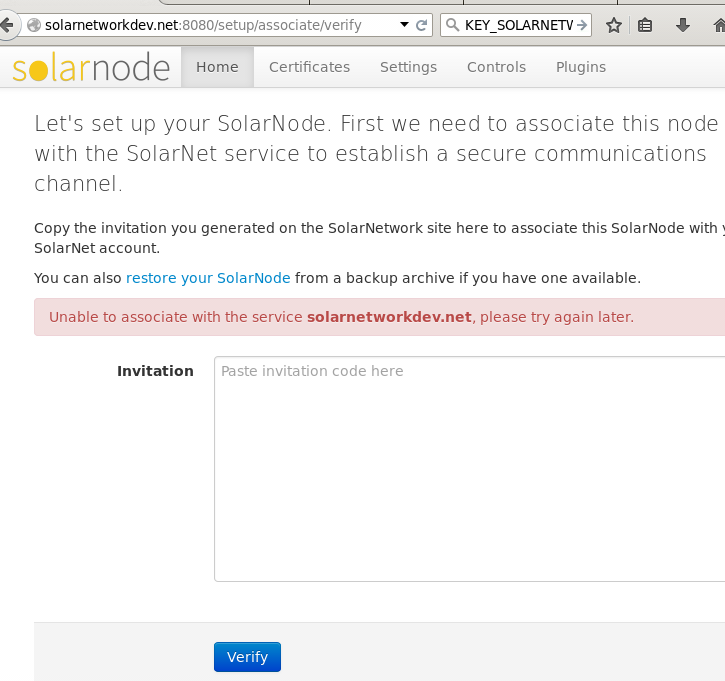Bookmark this page with the star icon
Screen dimensions: 725x681
614,25
